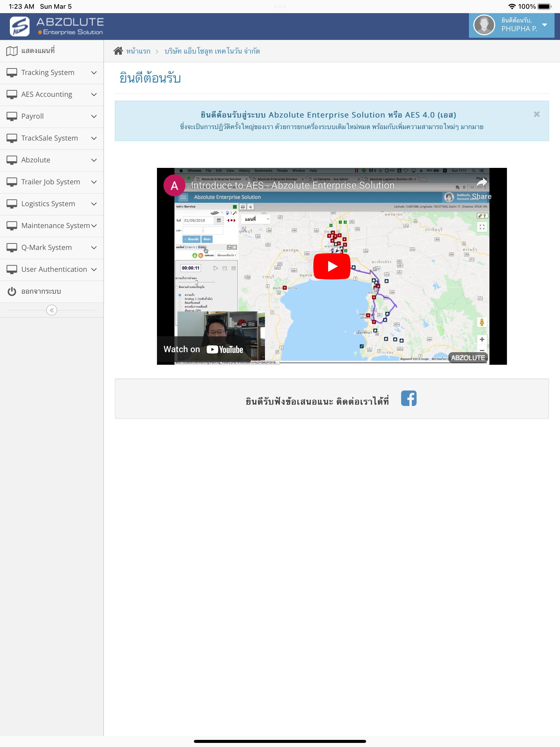
Task: Click the home icon in breadcrumb
Action: (118, 51)
